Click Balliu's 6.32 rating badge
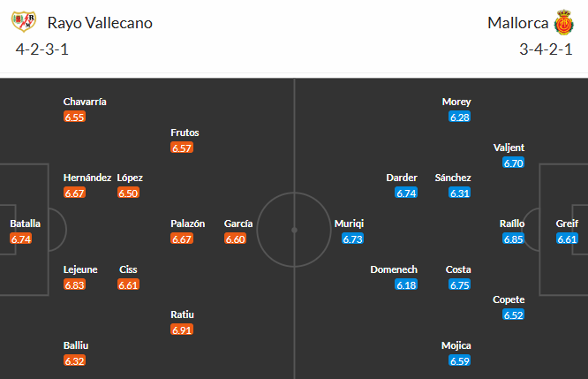The height and width of the screenshot is (379, 588). [x=75, y=360]
